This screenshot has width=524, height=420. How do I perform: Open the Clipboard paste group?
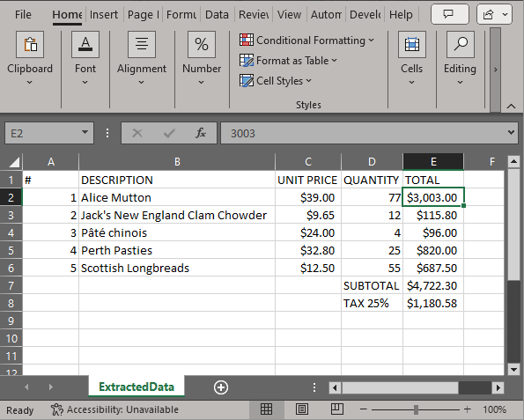tap(30, 59)
